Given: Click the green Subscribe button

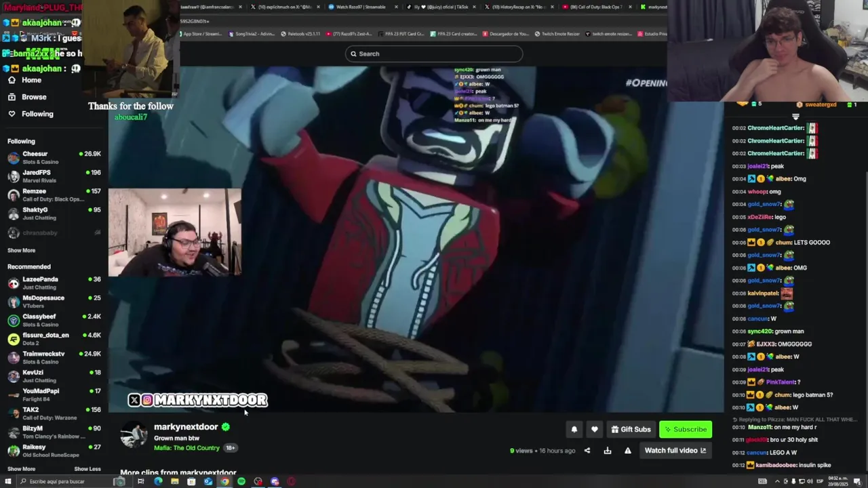Looking at the screenshot, I should tap(686, 429).
